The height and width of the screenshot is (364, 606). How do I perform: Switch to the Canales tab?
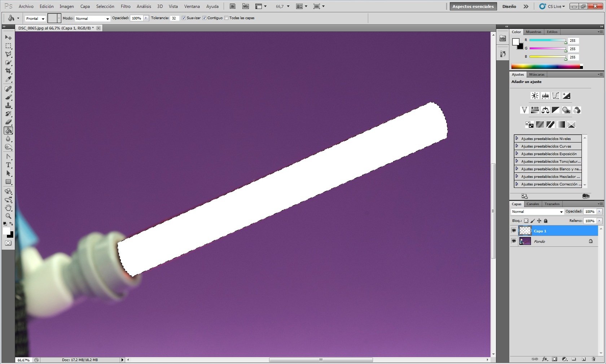click(532, 204)
